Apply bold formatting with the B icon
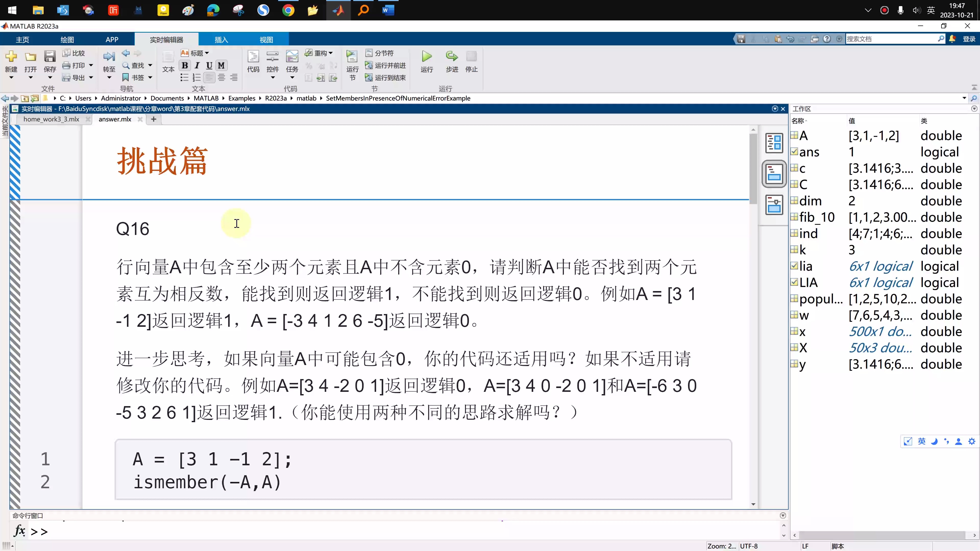This screenshot has width=980, height=551. (185, 65)
